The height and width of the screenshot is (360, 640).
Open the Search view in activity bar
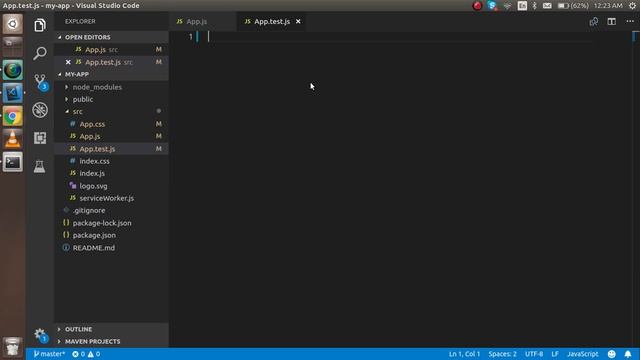coord(40,53)
